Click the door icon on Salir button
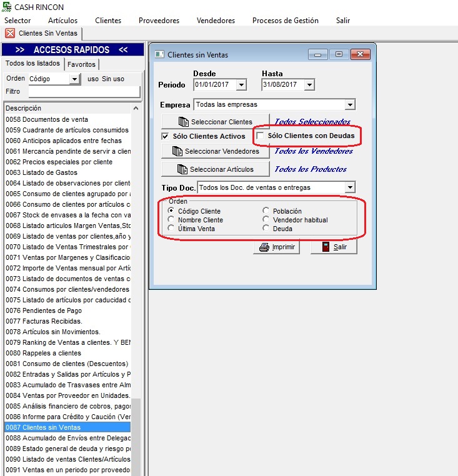 click(326, 247)
